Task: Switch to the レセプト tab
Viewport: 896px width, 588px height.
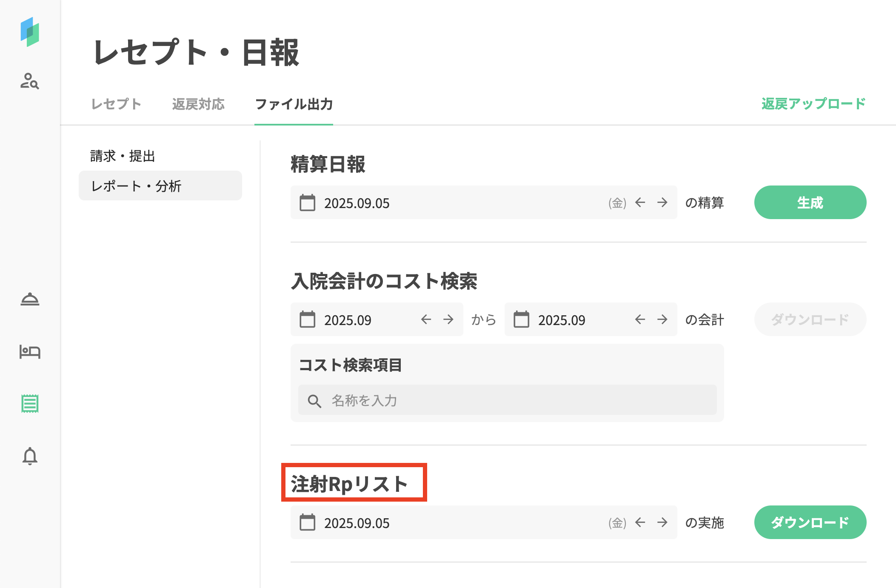Action: 116,104
